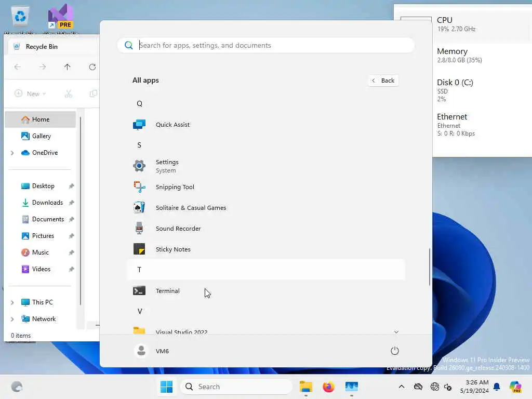The width and height of the screenshot is (532, 399).
Task: Open the VM6 user account menu
Action: click(151, 351)
